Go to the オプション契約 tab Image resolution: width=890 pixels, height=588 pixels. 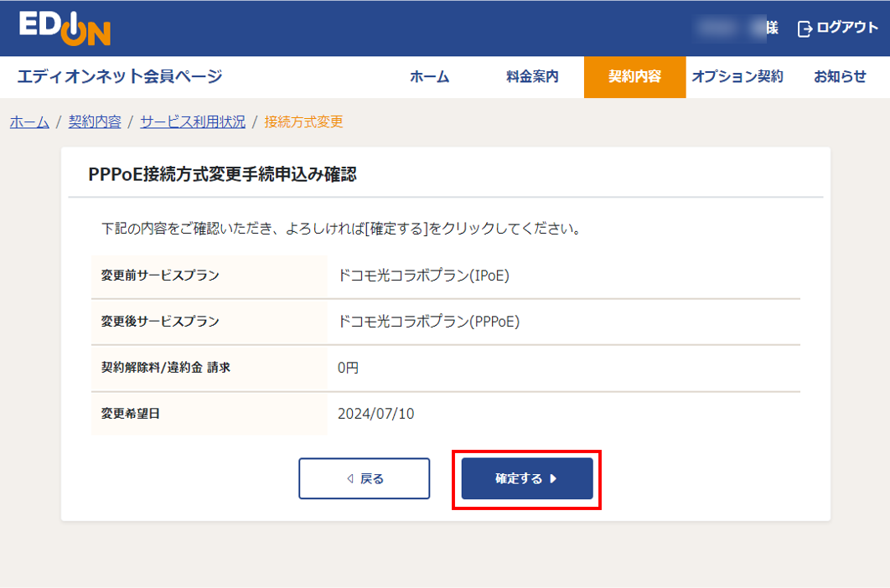pyautogui.click(x=737, y=77)
